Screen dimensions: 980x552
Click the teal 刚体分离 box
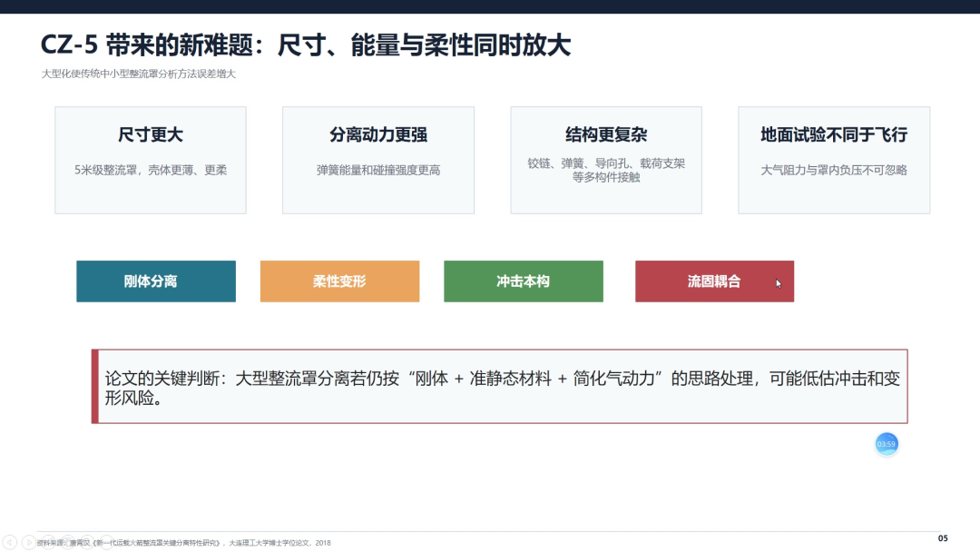(156, 281)
